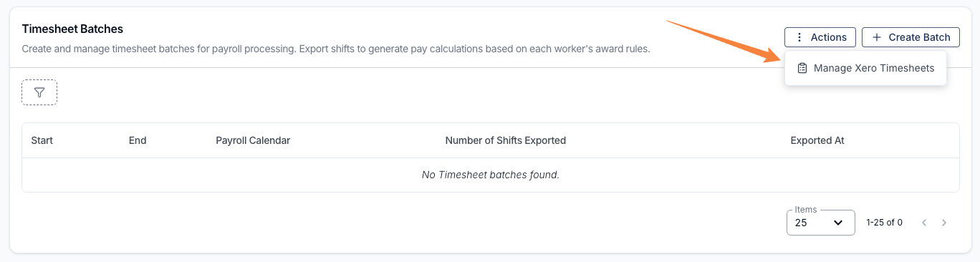Click the plus icon on Create Batch

(x=877, y=37)
